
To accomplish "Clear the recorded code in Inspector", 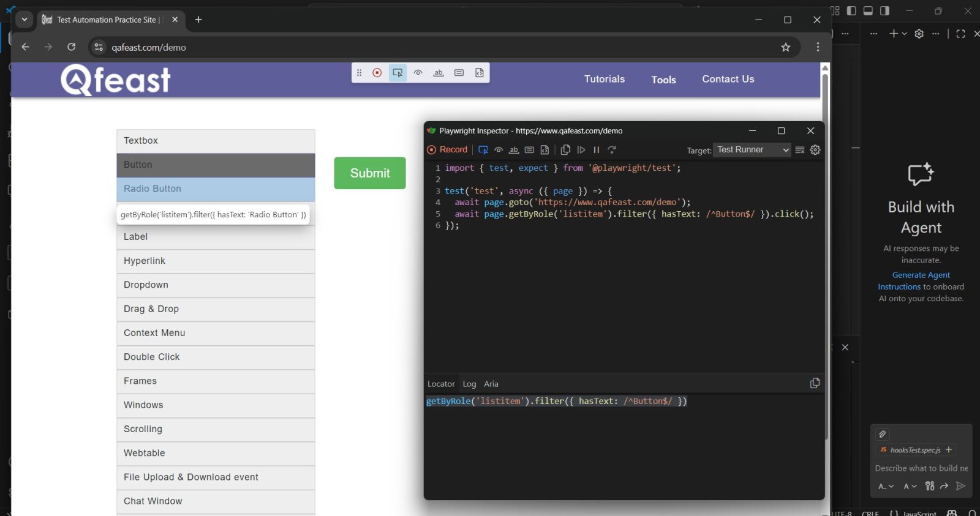I will click(800, 150).
